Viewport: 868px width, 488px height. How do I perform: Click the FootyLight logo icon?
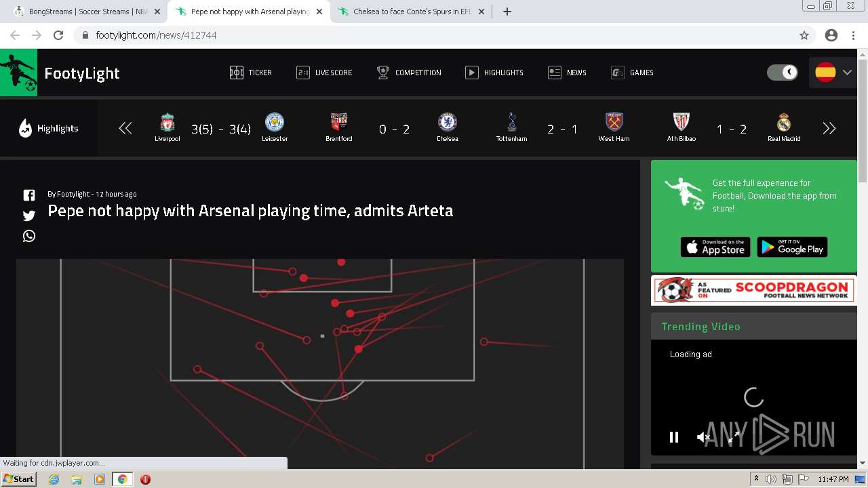click(x=18, y=73)
